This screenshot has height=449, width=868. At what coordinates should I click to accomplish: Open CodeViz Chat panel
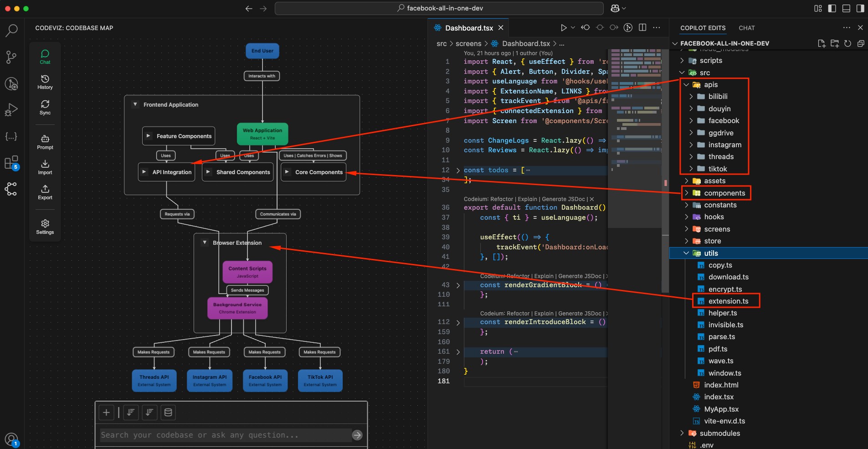[45, 57]
